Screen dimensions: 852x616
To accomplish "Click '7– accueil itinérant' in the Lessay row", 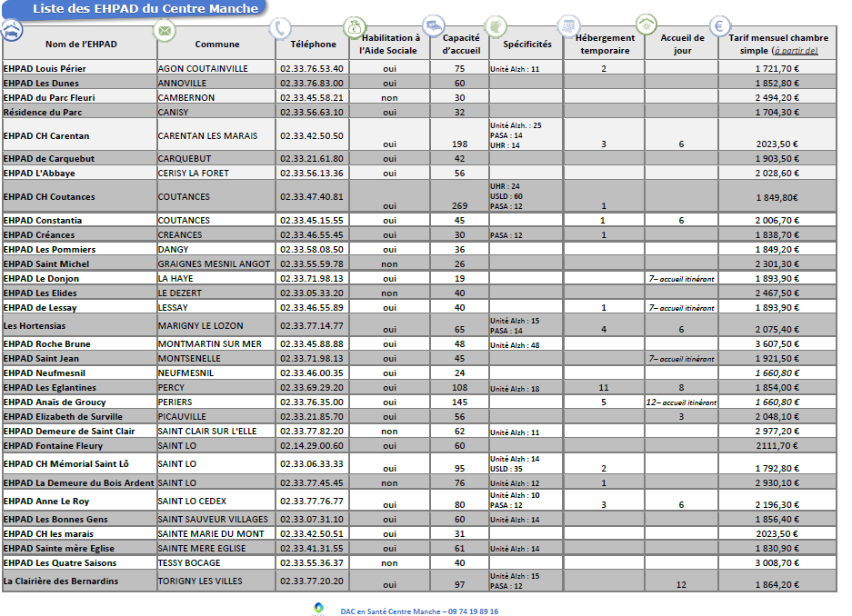I will point(682,308).
